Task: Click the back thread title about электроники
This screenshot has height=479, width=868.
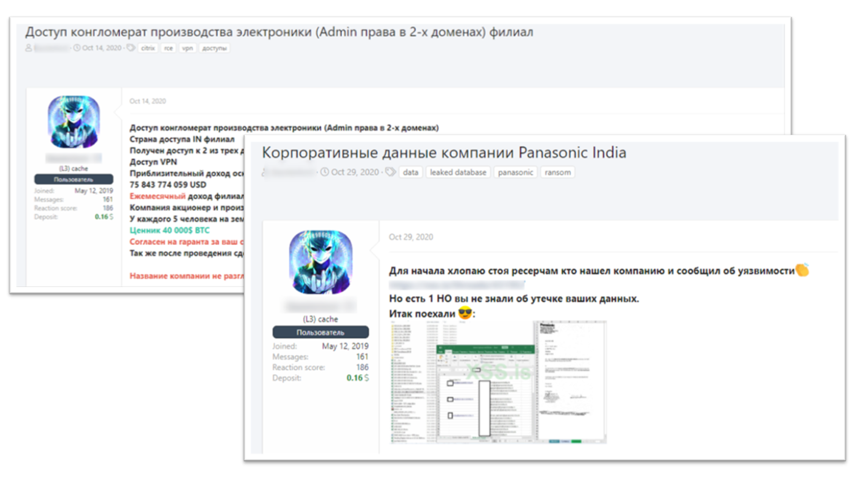Action: click(279, 32)
